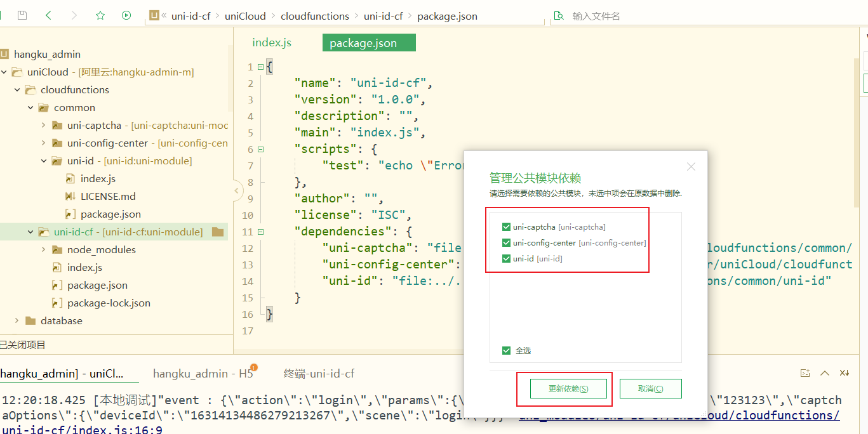Viewport: 868px width, 434px height.
Task: Expand the node_modules folder chevron
Action: 44,250
